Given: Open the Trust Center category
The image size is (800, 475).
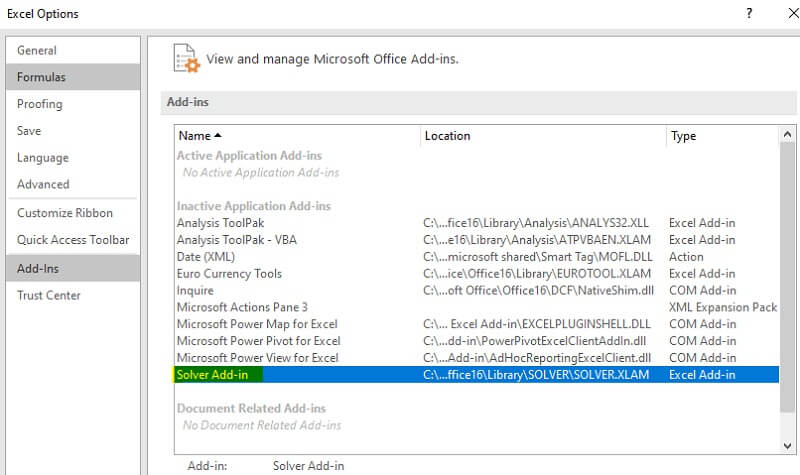Looking at the screenshot, I should click(x=73, y=295).
